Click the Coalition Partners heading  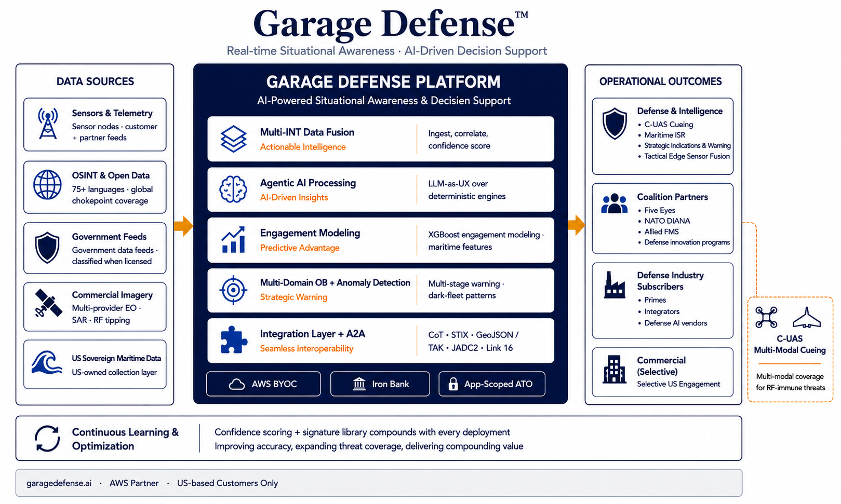click(x=673, y=197)
